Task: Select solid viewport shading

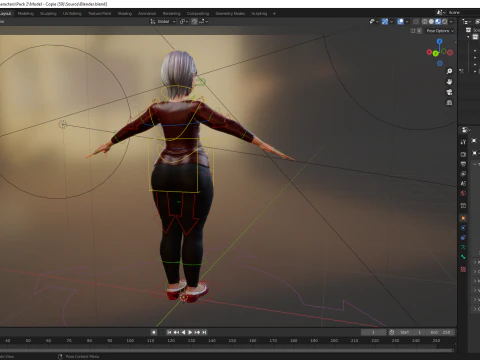Action: pos(431,22)
